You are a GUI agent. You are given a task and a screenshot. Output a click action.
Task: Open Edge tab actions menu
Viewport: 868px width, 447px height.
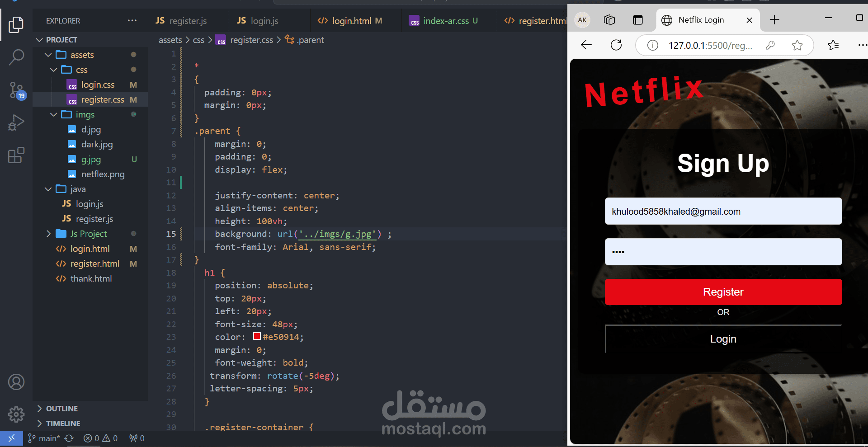pyautogui.click(x=637, y=20)
